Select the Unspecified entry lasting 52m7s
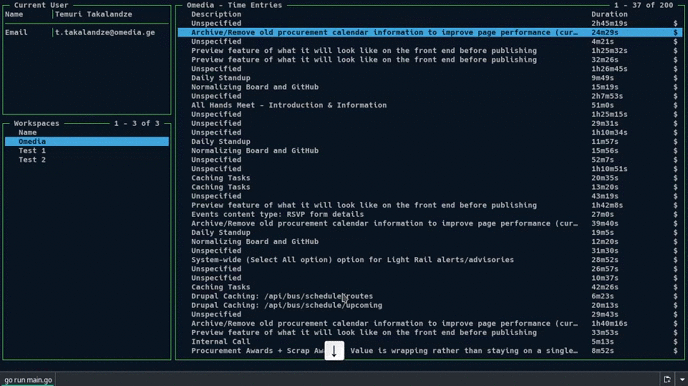This screenshot has height=386, width=688. pyautogui.click(x=430, y=160)
